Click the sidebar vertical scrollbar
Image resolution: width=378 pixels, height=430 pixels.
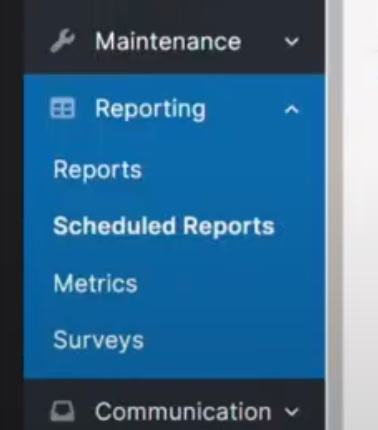click(x=334, y=215)
